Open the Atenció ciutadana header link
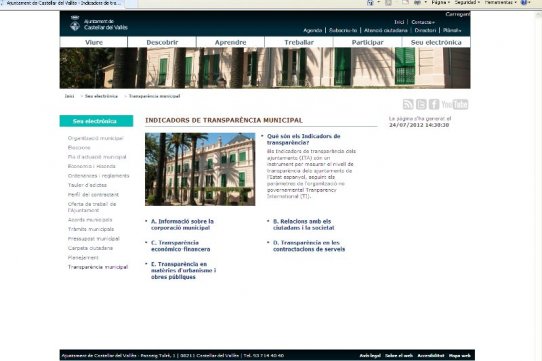This screenshot has width=542, height=361. 386,30
